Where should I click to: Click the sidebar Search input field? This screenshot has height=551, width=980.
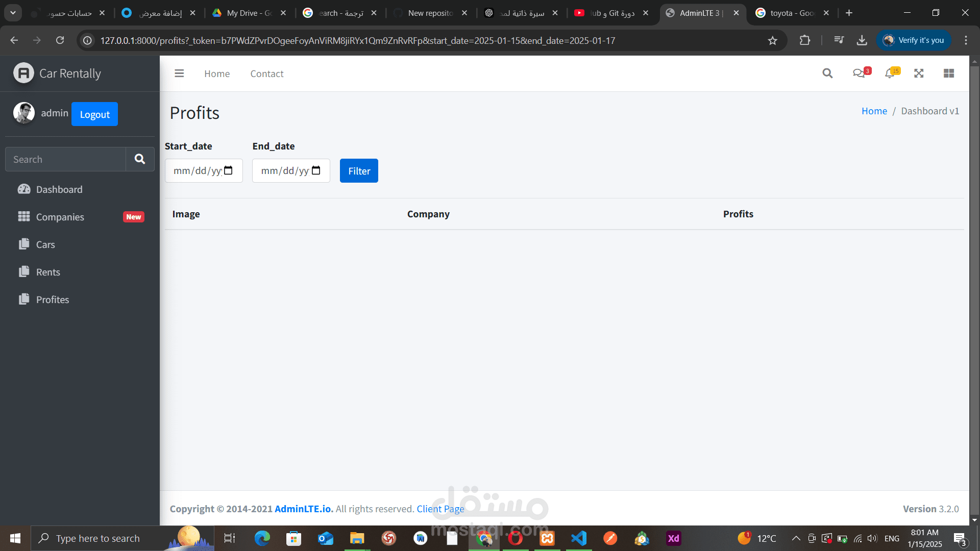point(65,159)
